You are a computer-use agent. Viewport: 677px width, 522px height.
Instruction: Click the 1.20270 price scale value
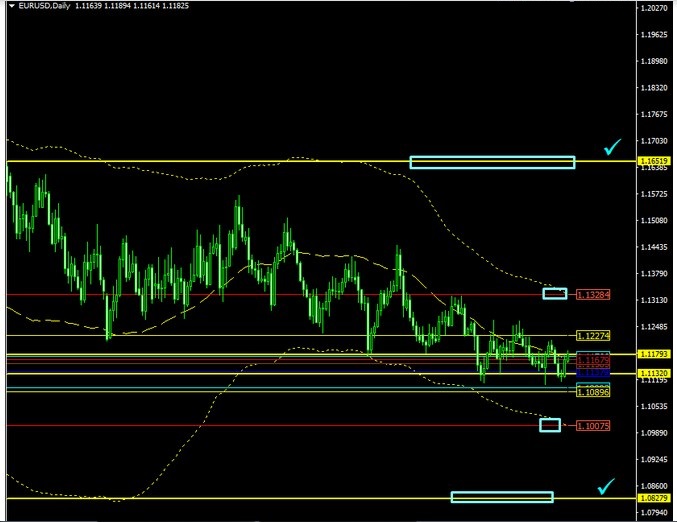(x=654, y=8)
